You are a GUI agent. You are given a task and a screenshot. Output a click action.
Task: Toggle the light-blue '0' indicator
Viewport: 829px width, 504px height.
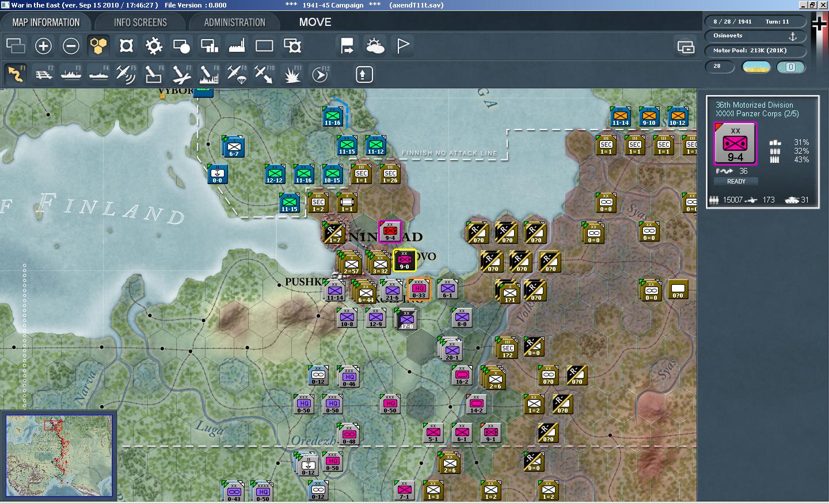tap(790, 67)
